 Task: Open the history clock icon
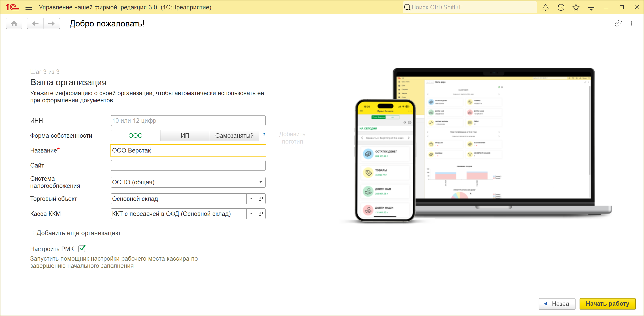[x=561, y=8]
